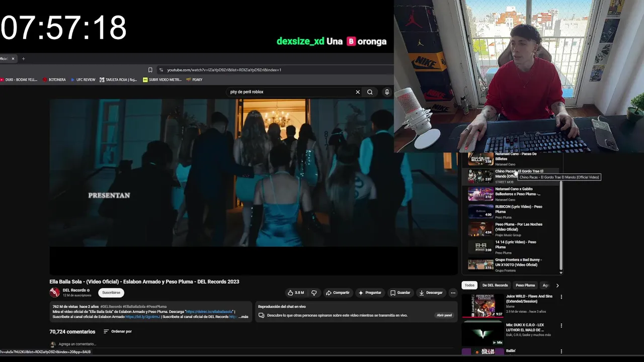Download the video with Descargar
Viewport: 644px width, 362px height.
pyautogui.click(x=431, y=293)
